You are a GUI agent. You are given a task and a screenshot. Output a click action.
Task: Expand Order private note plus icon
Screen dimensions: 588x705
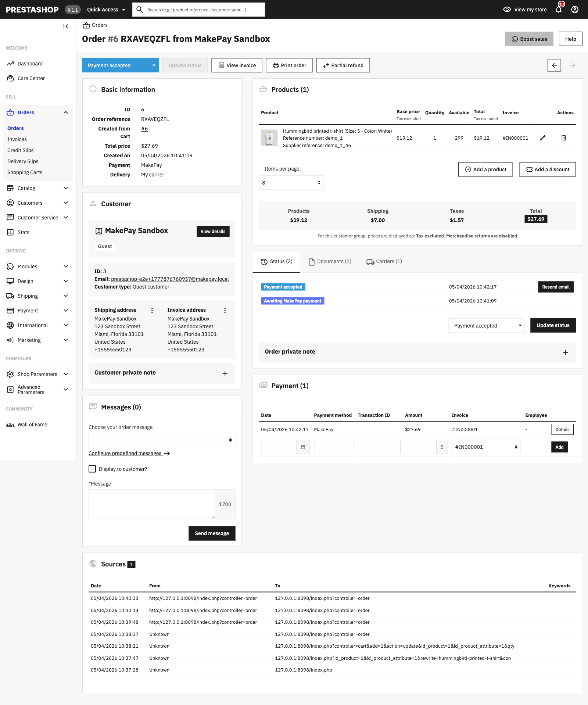[566, 352]
